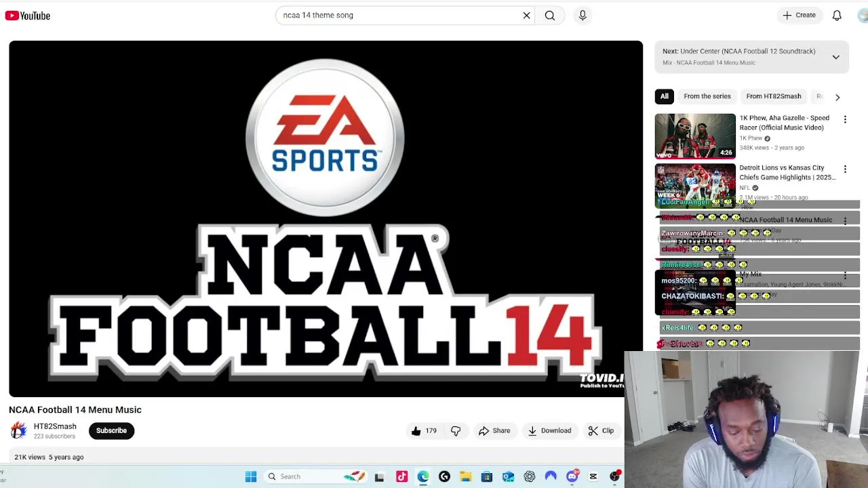
Task: Open Logitech G Hub from taskbar
Action: (444, 476)
